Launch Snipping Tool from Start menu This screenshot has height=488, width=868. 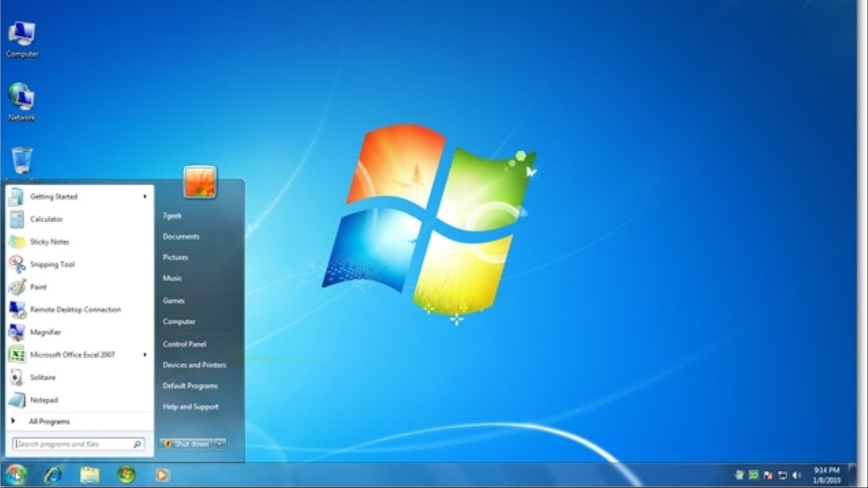coord(52,265)
